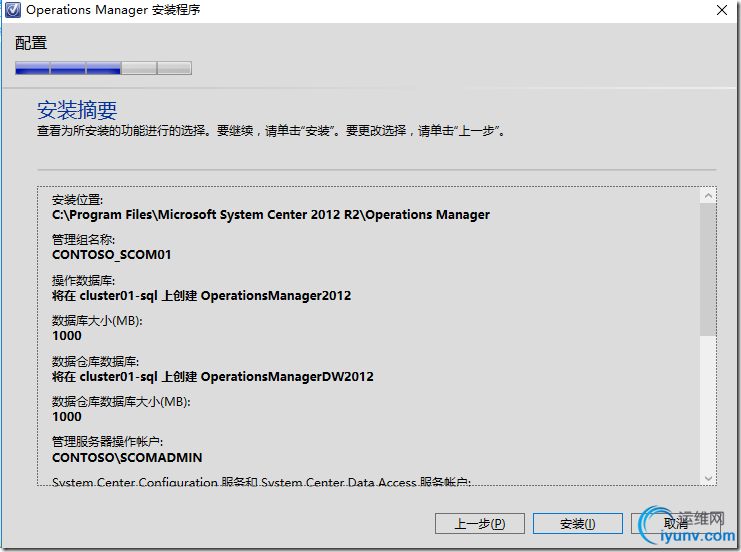
Task: Click the scroll down arrow of summary list
Action: point(708,478)
